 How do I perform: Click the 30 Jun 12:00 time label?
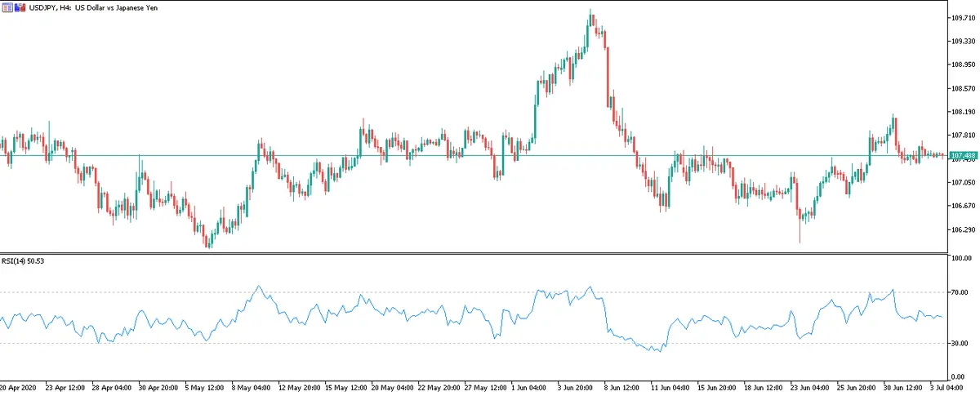903,389
